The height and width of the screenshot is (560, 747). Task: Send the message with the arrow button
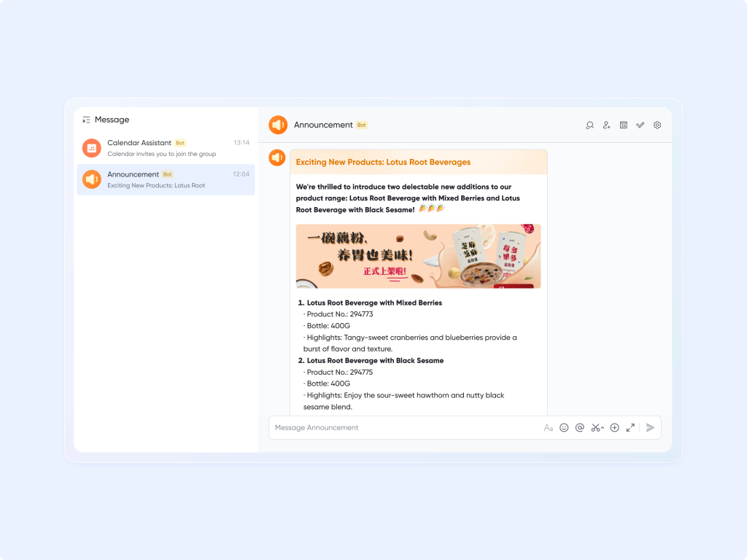coord(650,427)
